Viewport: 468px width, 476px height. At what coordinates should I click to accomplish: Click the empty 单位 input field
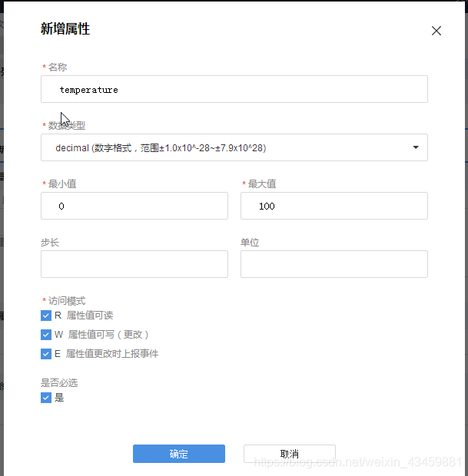coord(334,264)
